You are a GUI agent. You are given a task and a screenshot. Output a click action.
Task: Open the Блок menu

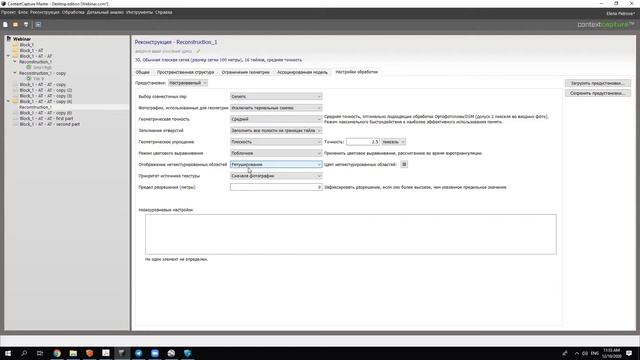click(x=23, y=12)
